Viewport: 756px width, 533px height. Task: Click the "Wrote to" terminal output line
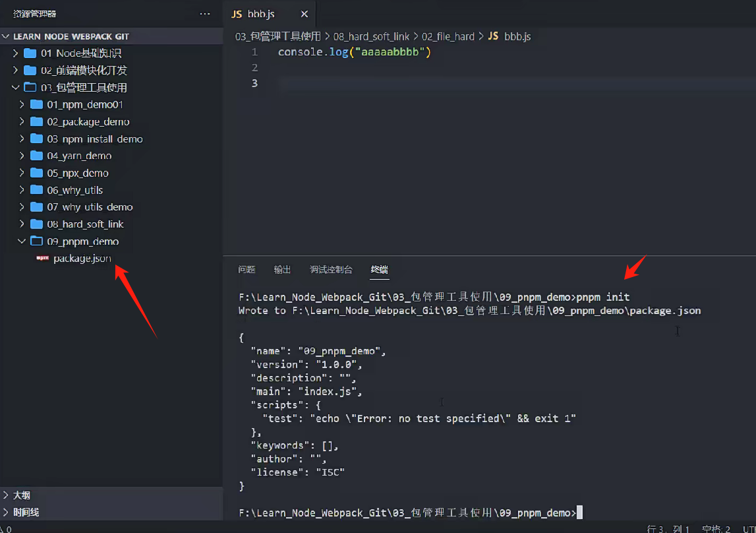click(x=469, y=310)
